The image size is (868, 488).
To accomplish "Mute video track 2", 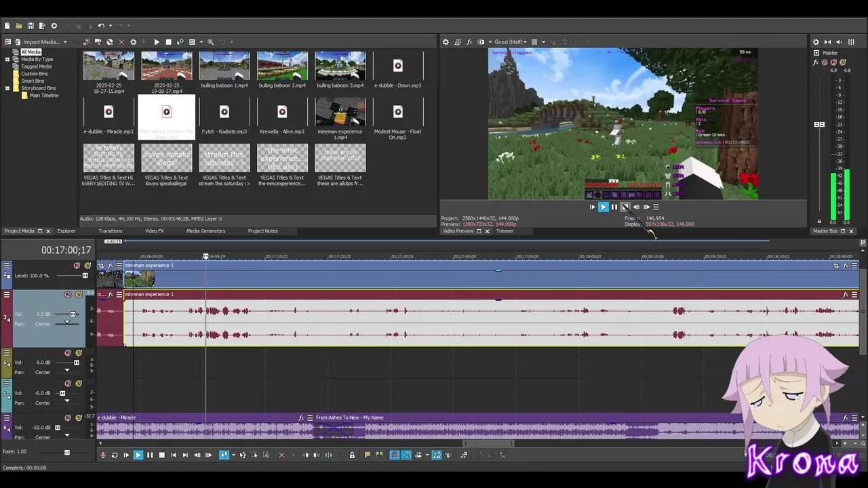I will pos(77,266).
